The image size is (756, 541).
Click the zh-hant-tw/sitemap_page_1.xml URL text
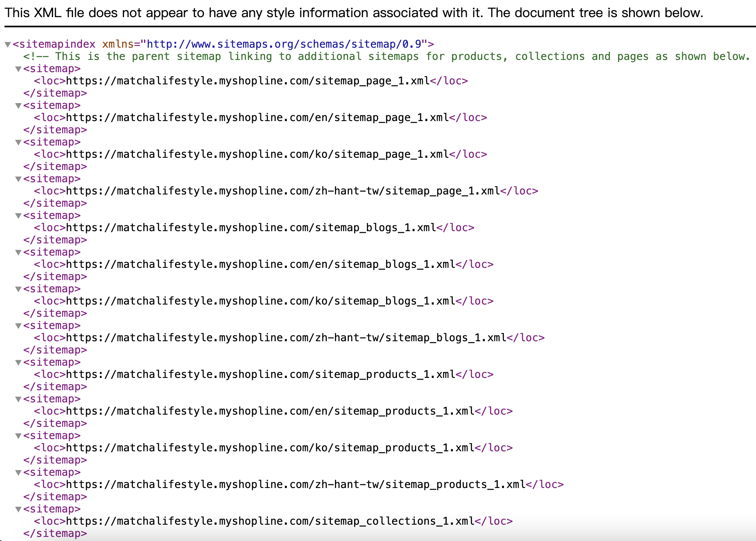pyautogui.click(x=283, y=191)
